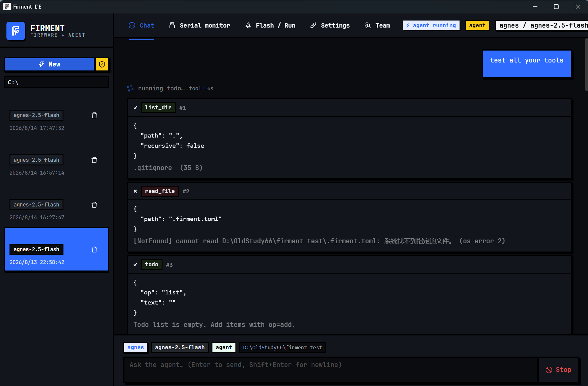The width and height of the screenshot is (588, 386).
Task: Switch to the Serial monitor tab
Action: 200,25
